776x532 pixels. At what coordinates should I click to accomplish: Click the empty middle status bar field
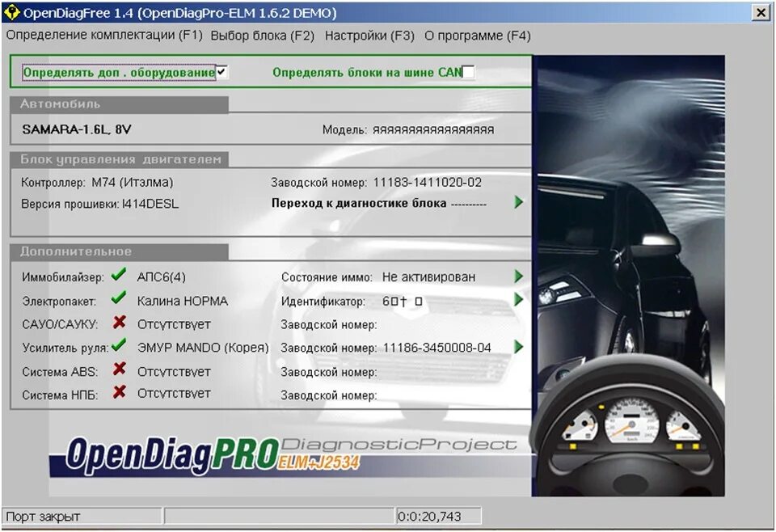(x=279, y=516)
